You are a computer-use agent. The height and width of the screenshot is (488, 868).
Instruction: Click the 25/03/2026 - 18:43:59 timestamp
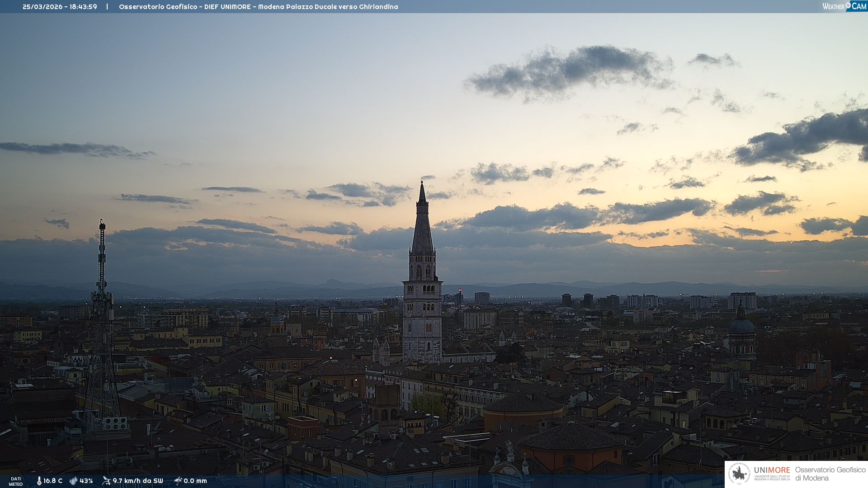tap(60, 7)
